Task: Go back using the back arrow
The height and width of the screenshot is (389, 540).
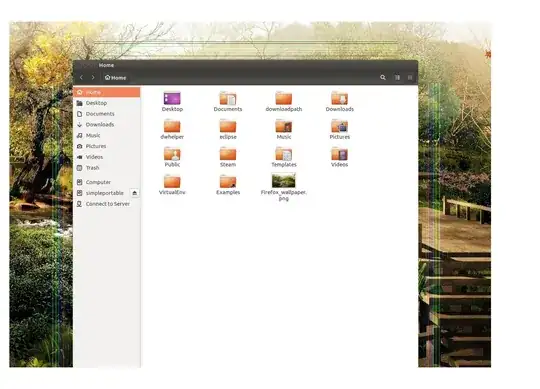Action: pyautogui.click(x=82, y=77)
